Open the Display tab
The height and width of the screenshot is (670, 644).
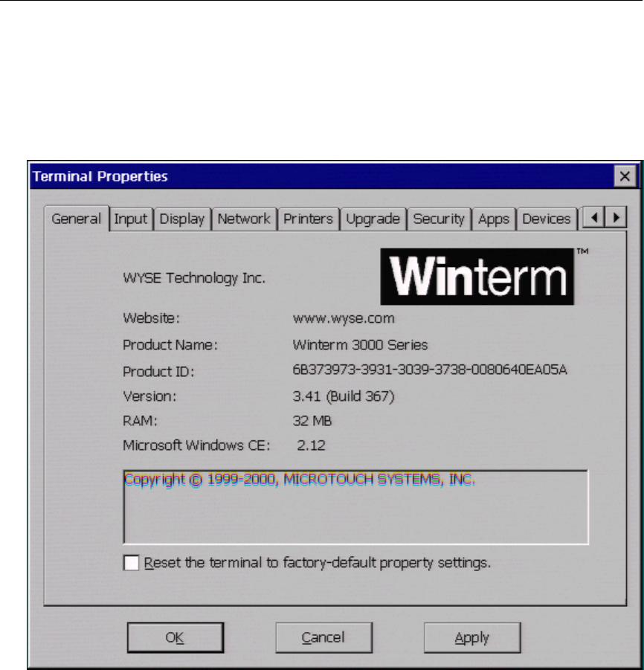click(182, 219)
